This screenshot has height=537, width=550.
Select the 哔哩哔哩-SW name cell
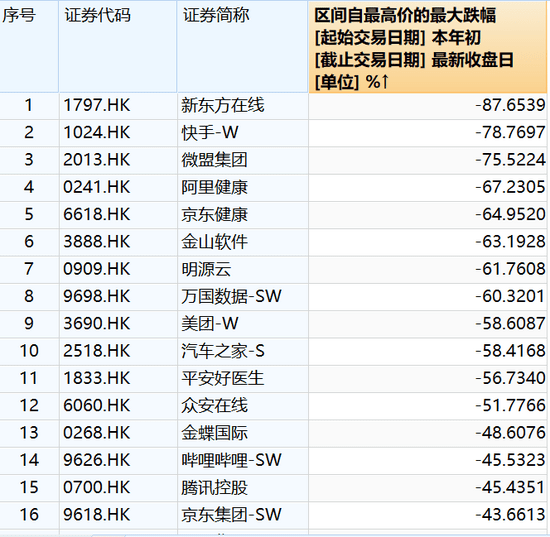pyautogui.click(x=243, y=461)
